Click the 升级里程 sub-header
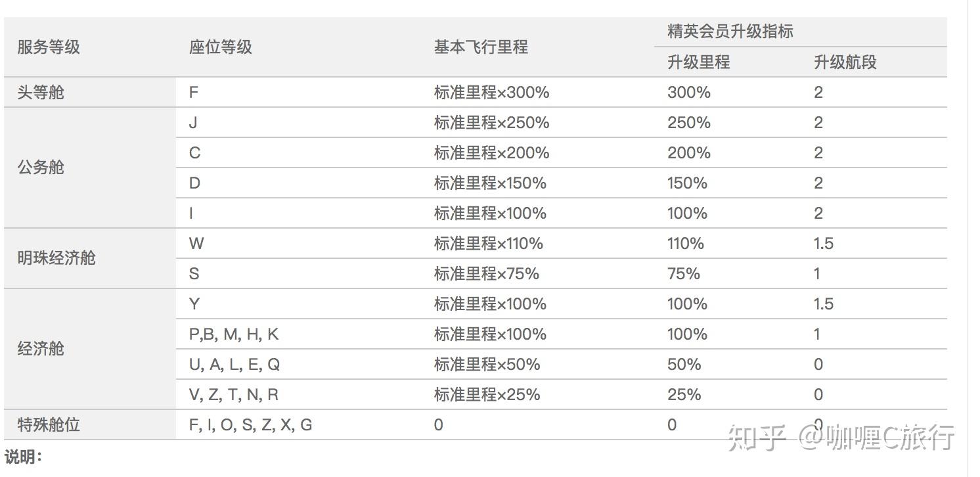The image size is (980, 477). pyautogui.click(x=699, y=62)
